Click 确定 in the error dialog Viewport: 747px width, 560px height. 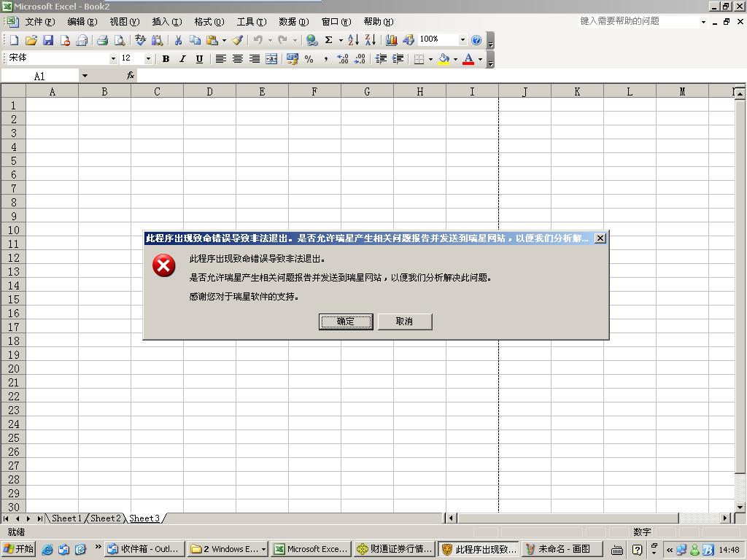tap(346, 322)
